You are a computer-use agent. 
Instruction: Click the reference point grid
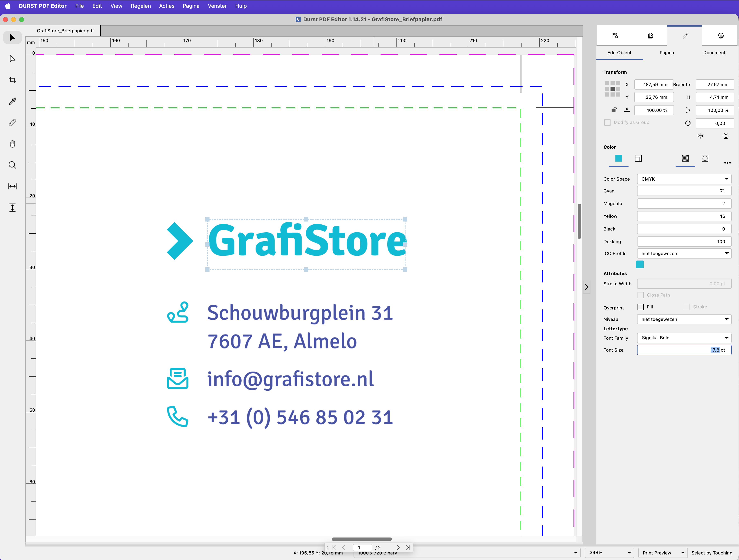(x=612, y=89)
